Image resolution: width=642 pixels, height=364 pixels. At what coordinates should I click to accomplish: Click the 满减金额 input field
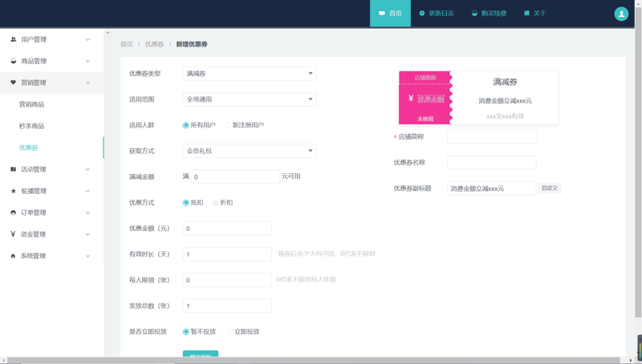pos(235,176)
